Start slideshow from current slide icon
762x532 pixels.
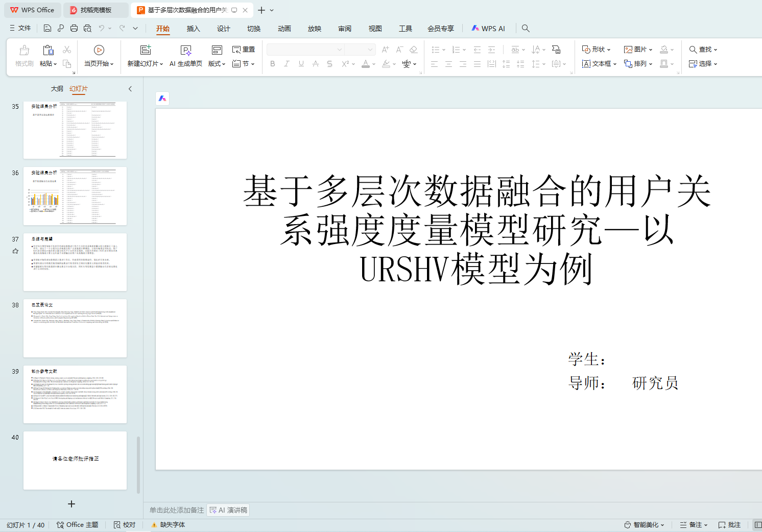click(x=99, y=50)
